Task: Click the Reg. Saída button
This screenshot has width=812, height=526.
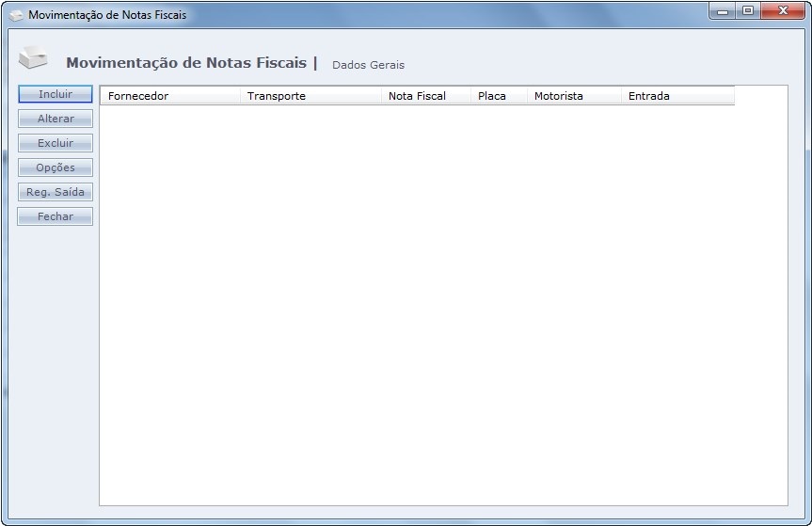Action: tap(56, 192)
